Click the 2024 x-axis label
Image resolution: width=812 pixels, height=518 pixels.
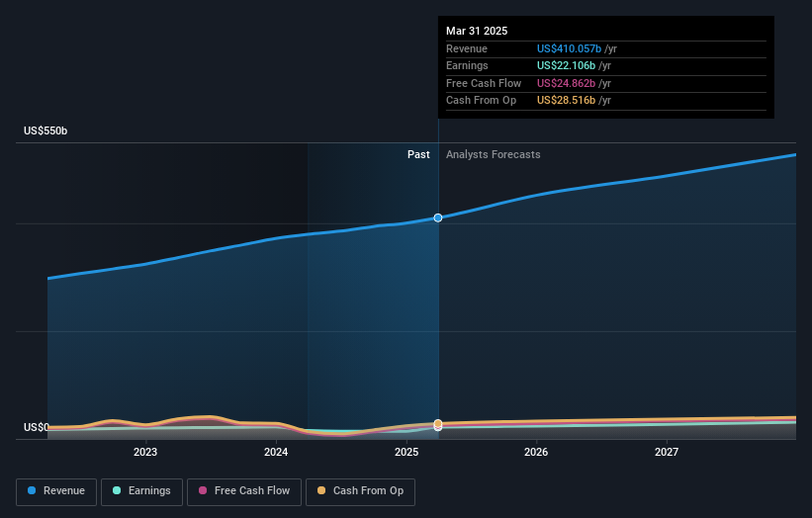[276, 452]
